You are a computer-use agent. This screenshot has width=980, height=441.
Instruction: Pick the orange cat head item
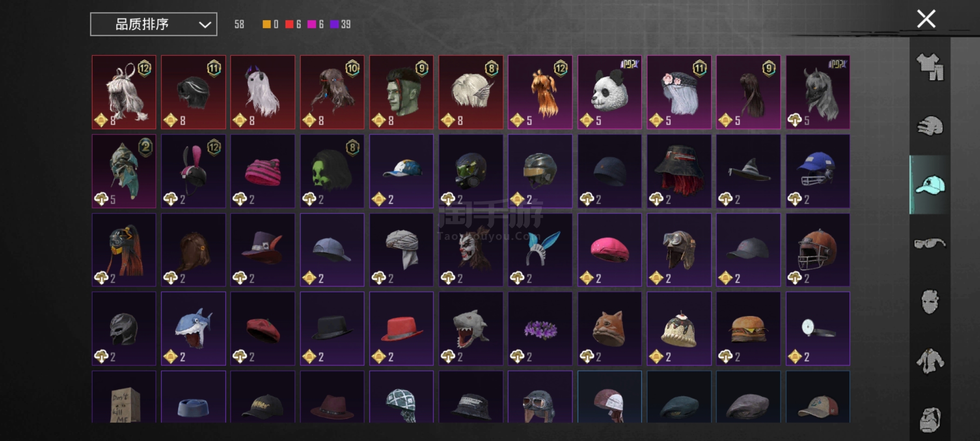610,329
